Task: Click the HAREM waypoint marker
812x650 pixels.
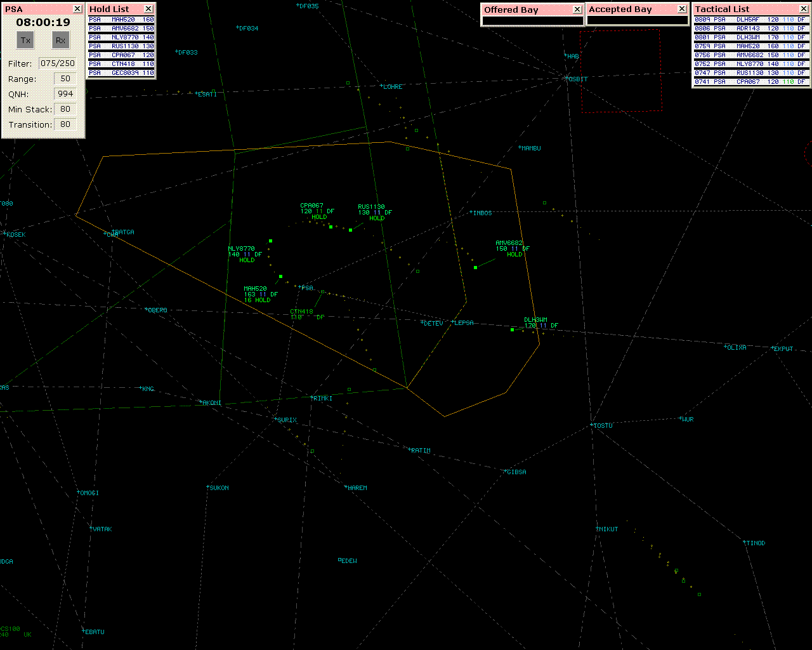Action: click(357, 487)
